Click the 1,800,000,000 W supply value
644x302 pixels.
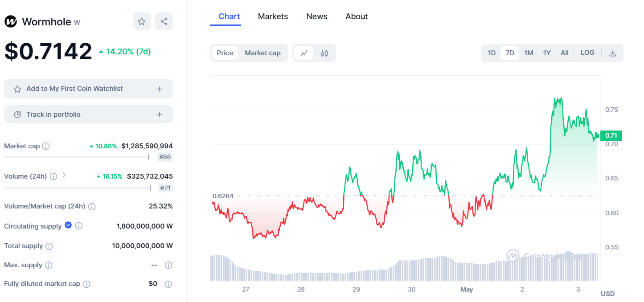point(145,226)
